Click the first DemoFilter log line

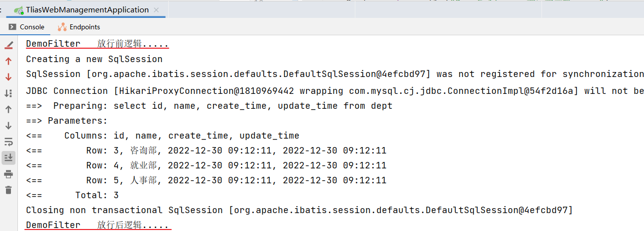pyautogui.click(x=98, y=44)
